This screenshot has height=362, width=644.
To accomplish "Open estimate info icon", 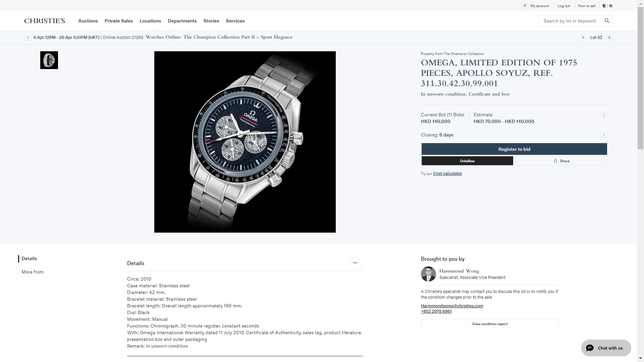I will (x=603, y=115).
